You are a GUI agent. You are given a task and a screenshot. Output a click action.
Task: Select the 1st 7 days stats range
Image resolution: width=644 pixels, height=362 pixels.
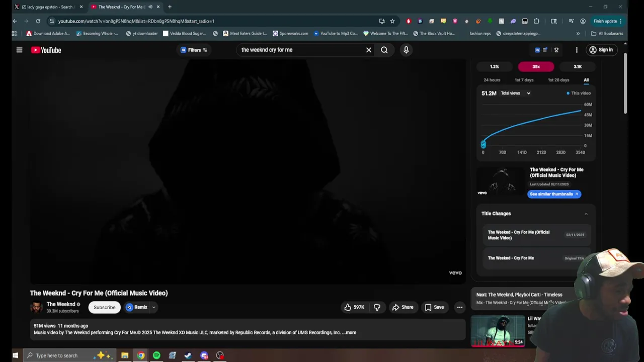pos(524,80)
